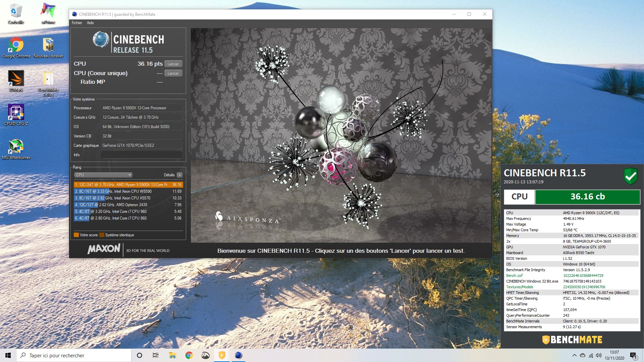Click the Mainboard ASRock B550 Taichi row
Screen dimensions: 644x362
pos(572,253)
